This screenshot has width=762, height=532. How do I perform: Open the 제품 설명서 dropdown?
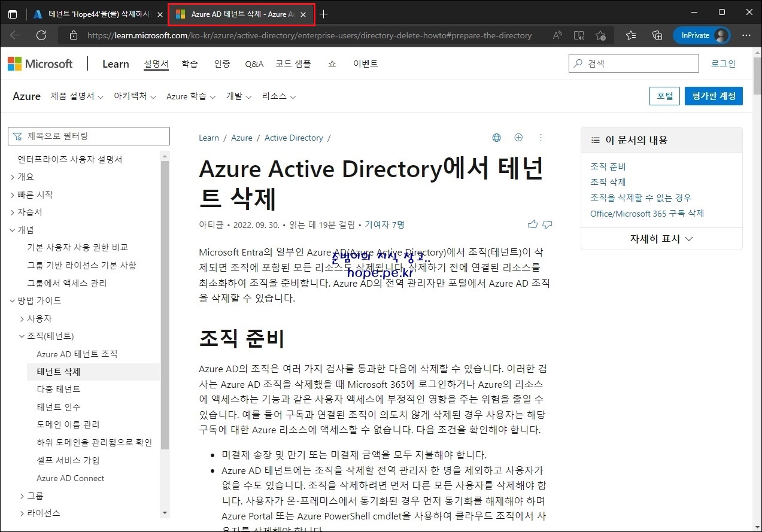tap(77, 96)
